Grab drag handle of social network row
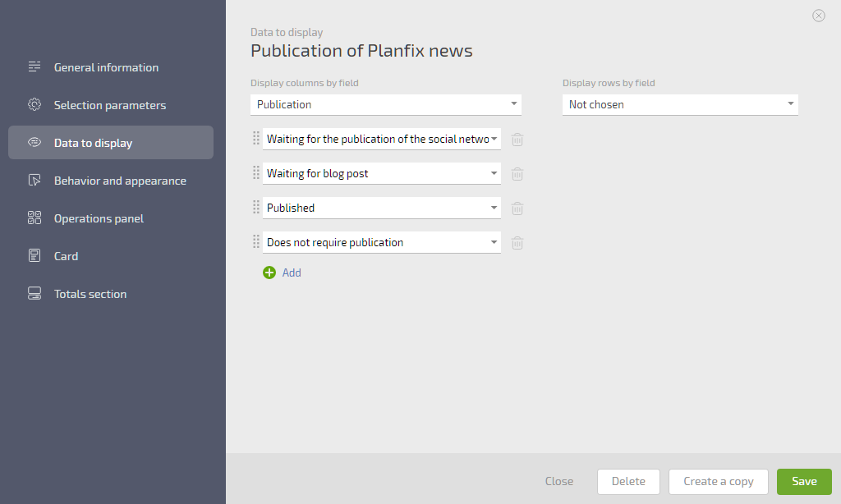Viewport: 841px width, 504px height. (x=256, y=139)
